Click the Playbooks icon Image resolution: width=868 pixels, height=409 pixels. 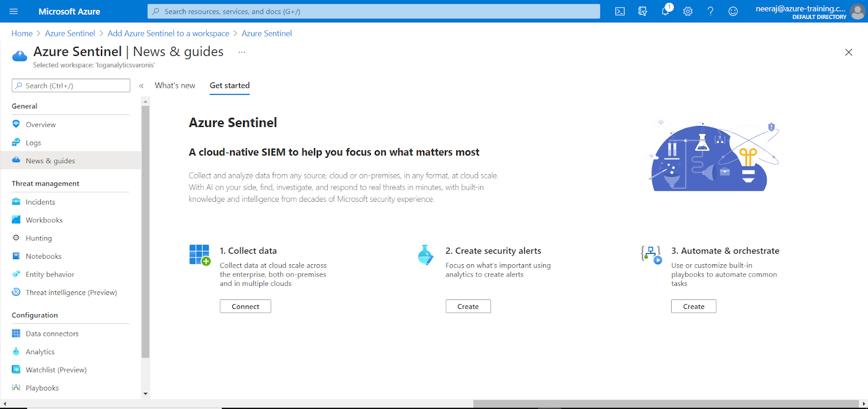tap(16, 388)
